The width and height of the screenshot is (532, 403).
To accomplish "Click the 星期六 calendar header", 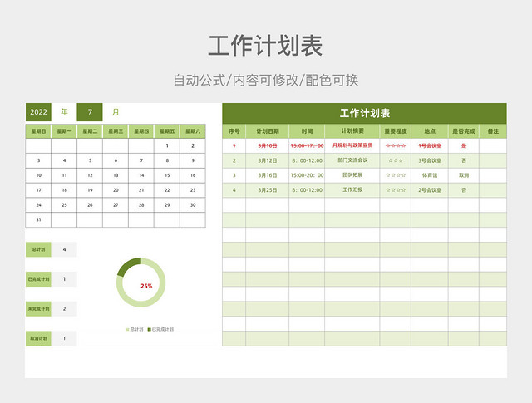I will pos(193,131).
